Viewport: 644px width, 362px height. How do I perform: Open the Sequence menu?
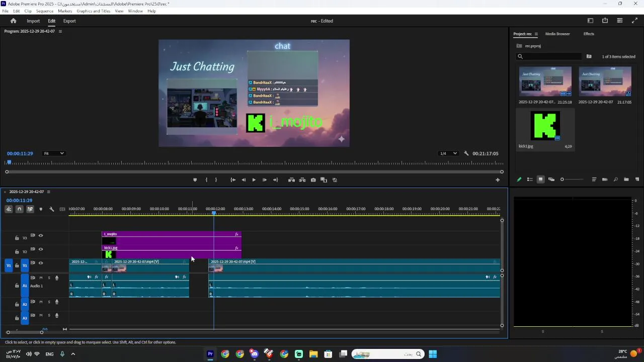pyautogui.click(x=45, y=11)
